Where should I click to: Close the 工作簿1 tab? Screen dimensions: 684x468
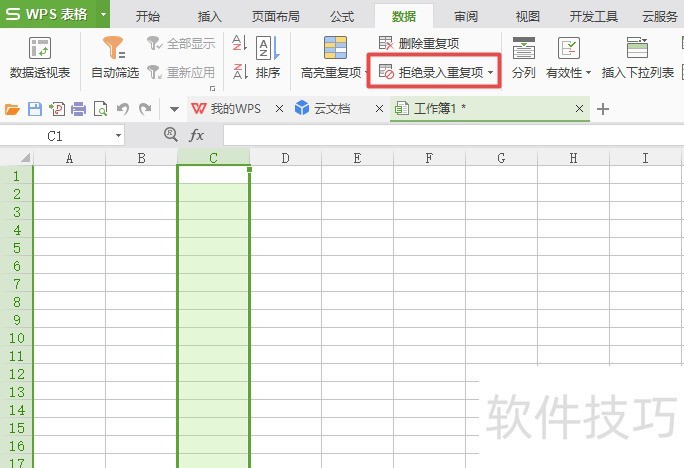coord(579,109)
